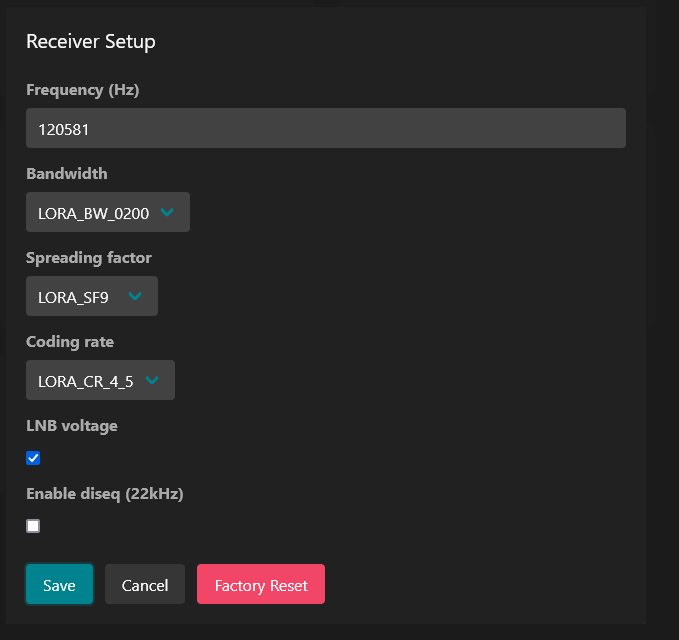Focus the Frequency (Hz) input field

click(x=326, y=128)
